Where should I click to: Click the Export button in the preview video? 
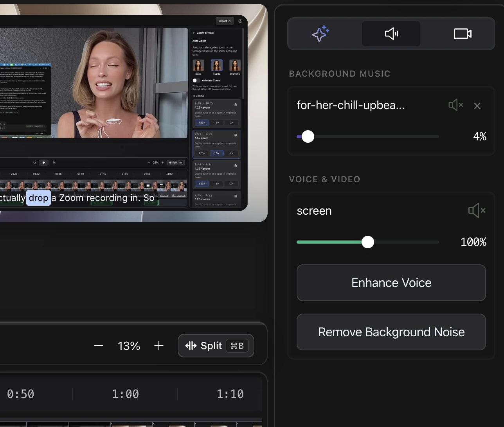point(225,21)
